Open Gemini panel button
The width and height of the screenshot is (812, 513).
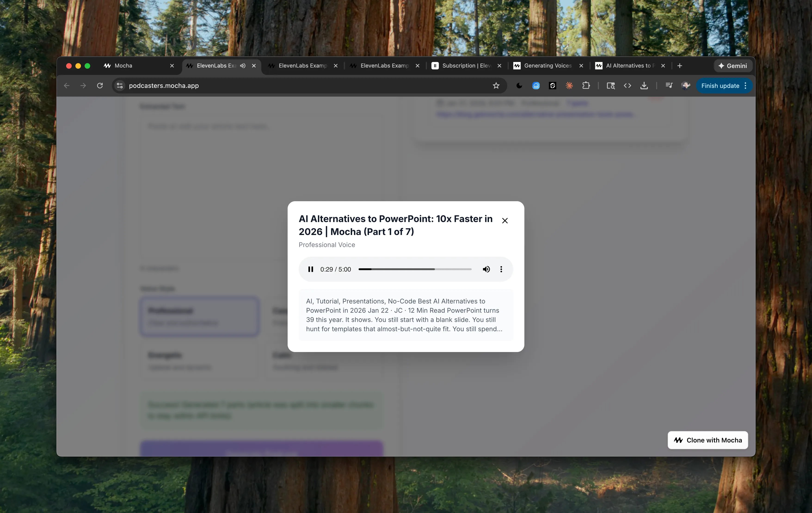[732, 66]
